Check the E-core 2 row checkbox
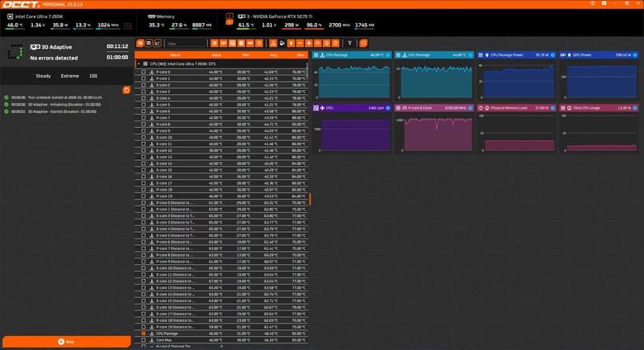The width and height of the screenshot is (644, 350). pos(144,85)
